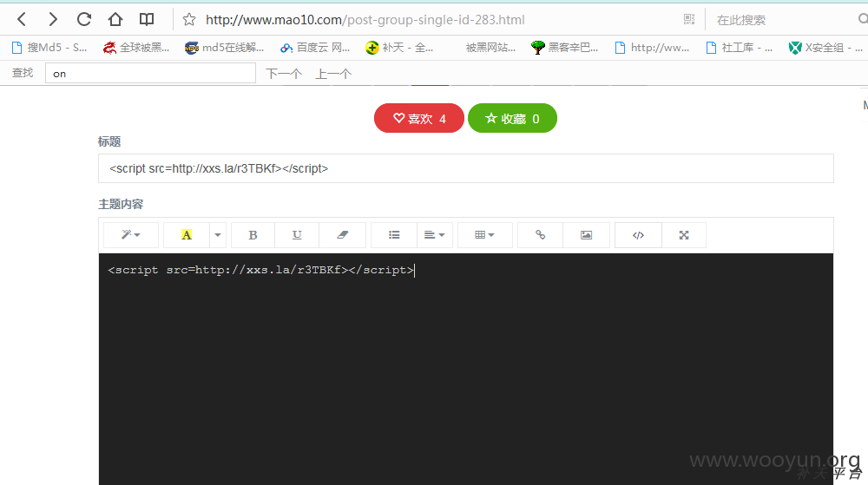This screenshot has height=485, width=868.
Task: Open the 百度云 网 bookmark
Action: (314, 48)
